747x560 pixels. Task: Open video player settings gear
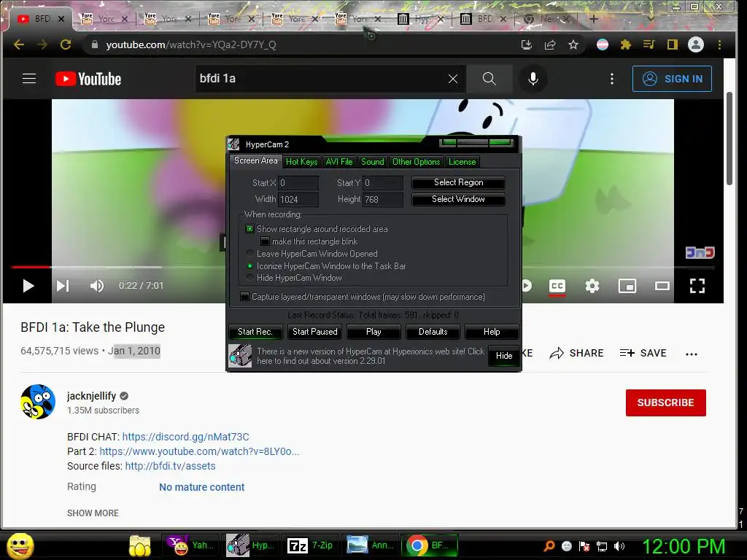point(592,286)
